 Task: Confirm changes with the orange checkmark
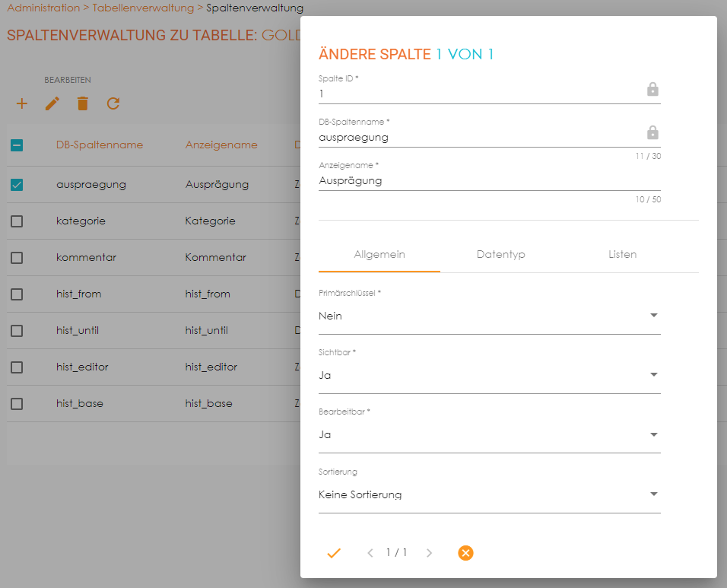pos(333,553)
